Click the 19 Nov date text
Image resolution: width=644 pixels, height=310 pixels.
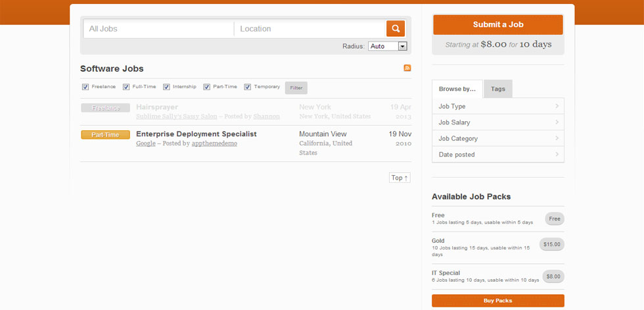(400, 134)
